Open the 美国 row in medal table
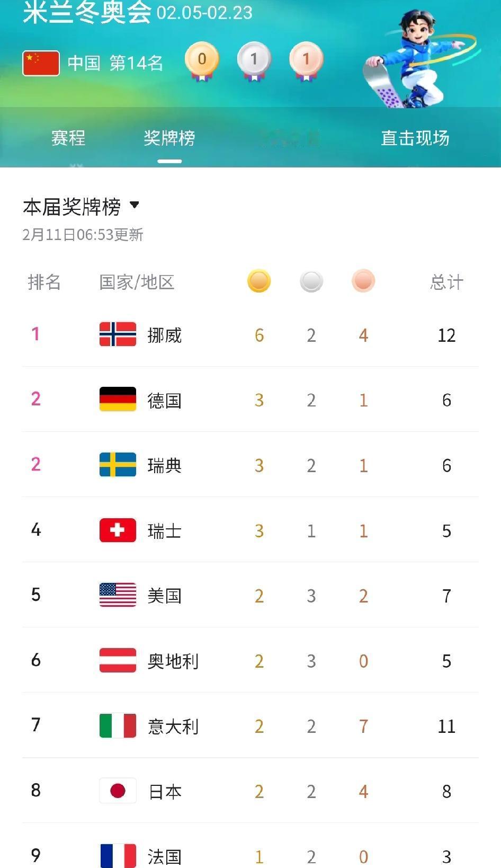 [x=250, y=596]
